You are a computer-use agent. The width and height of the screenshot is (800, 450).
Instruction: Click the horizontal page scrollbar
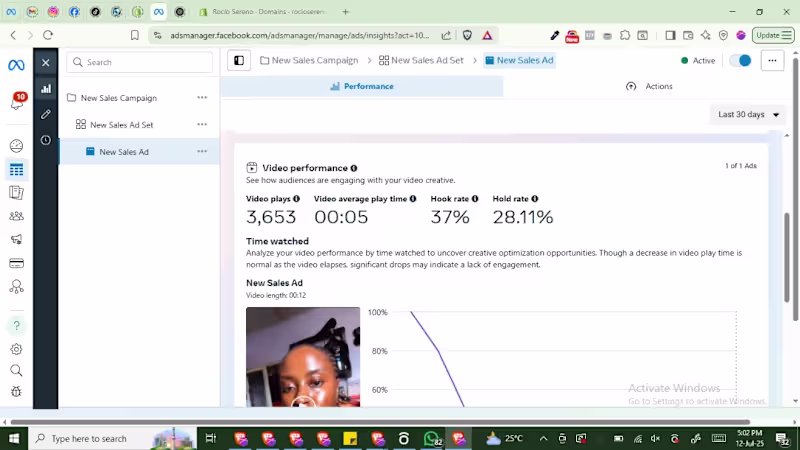tap(380, 422)
